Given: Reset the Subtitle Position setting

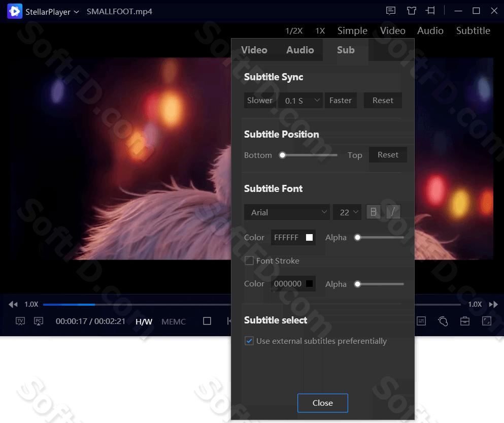Looking at the screenshot, I should click(x=388, y=155).
